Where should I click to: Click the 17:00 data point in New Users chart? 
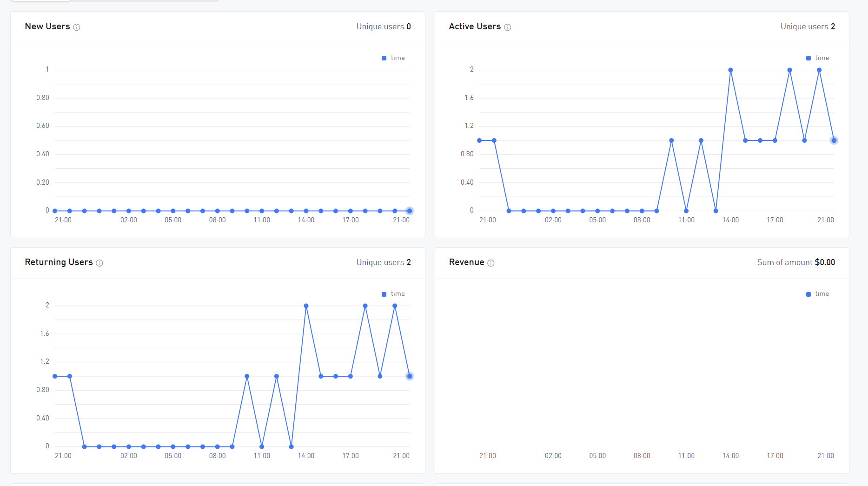point(351,211)
